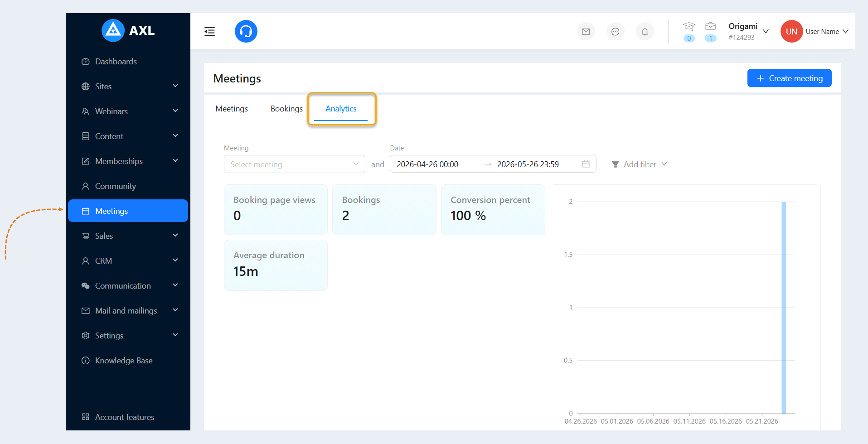The width and height of the screenshot is (868, 444).
Task: Click the UN user avatar
Action: coord(792,31)
